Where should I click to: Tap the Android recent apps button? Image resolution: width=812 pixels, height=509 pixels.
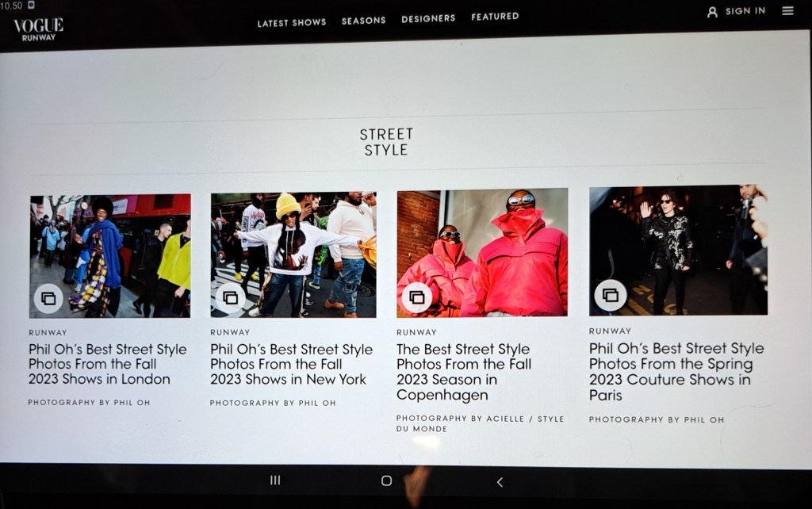pos(275,480)
